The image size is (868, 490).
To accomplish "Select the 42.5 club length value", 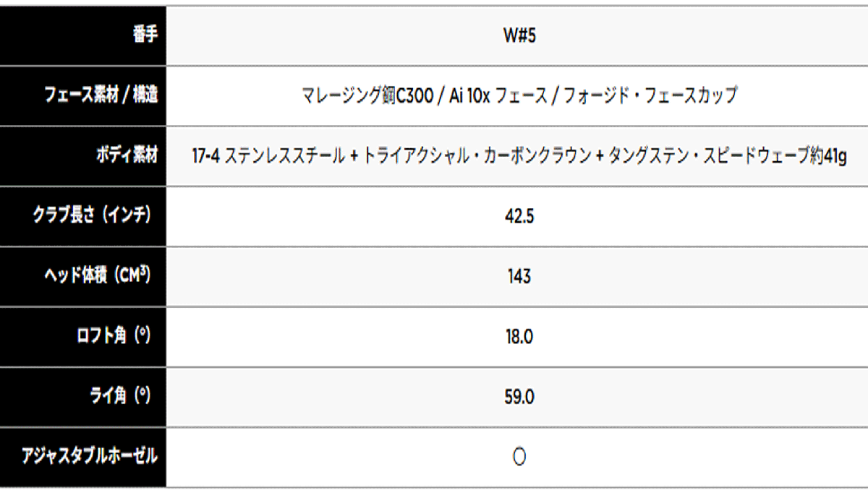I will (x=519, y=216).
